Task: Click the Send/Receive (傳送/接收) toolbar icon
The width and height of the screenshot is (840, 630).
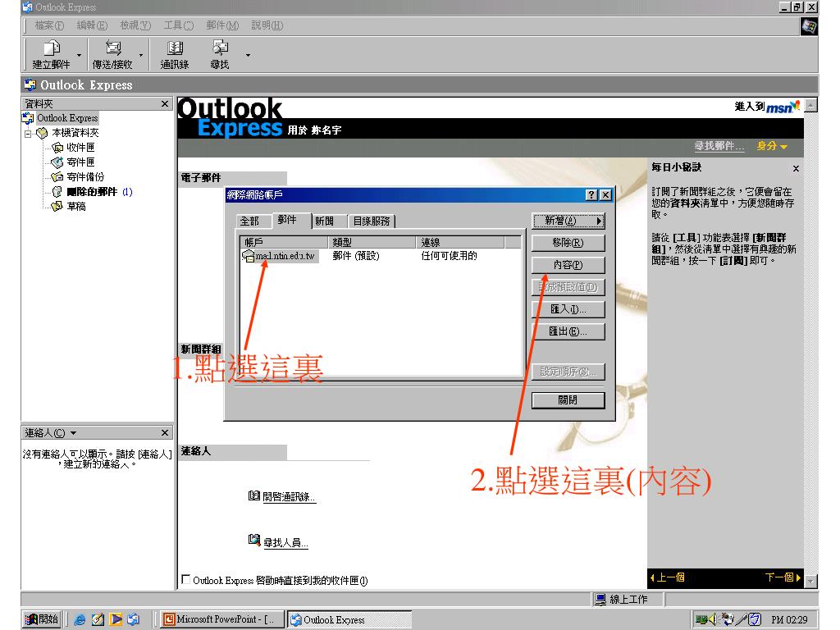Action: click(113, 48)
